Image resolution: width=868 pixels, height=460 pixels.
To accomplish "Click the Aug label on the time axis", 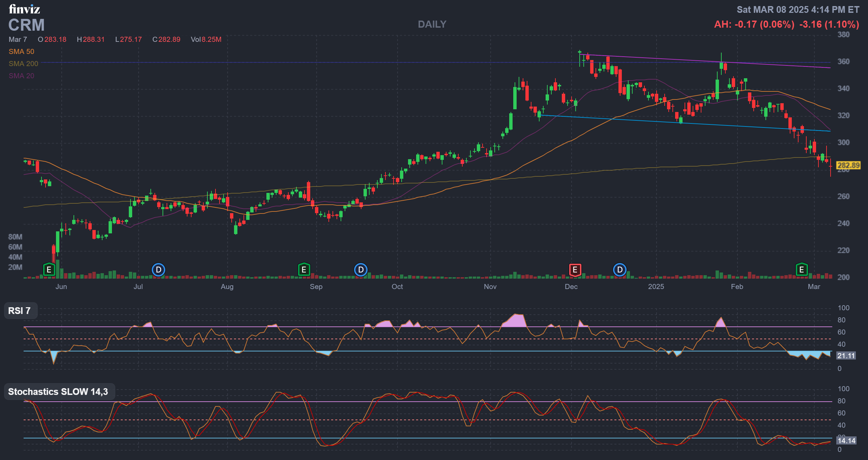I will [x=227, y=287].
